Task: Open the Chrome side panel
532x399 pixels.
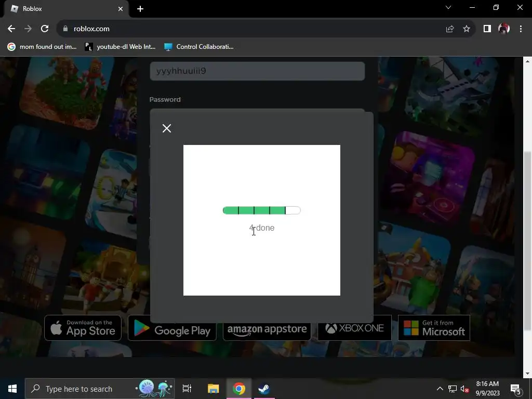Action: (x=487, y=29)
